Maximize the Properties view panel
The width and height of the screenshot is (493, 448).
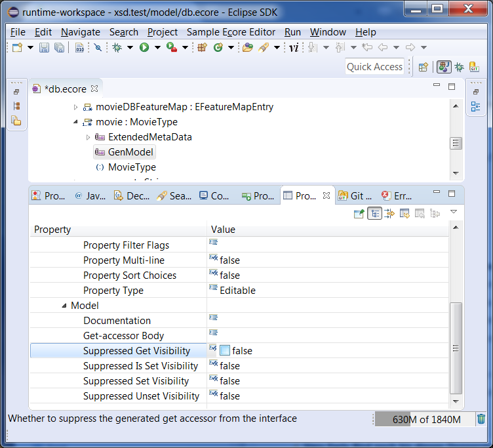452,193
